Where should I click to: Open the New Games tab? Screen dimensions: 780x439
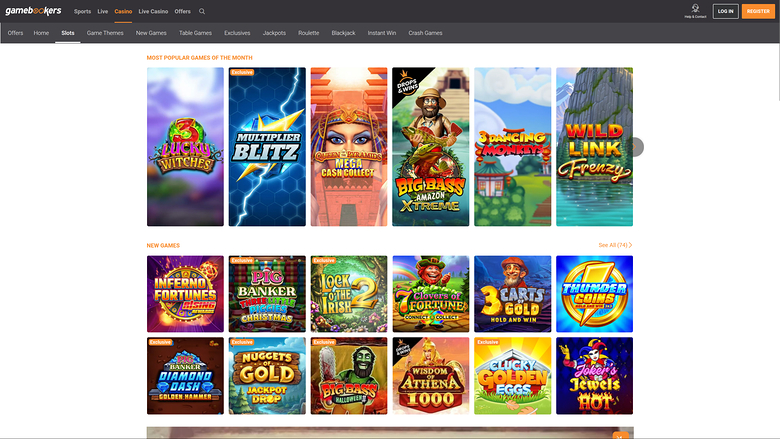[151, 33]
